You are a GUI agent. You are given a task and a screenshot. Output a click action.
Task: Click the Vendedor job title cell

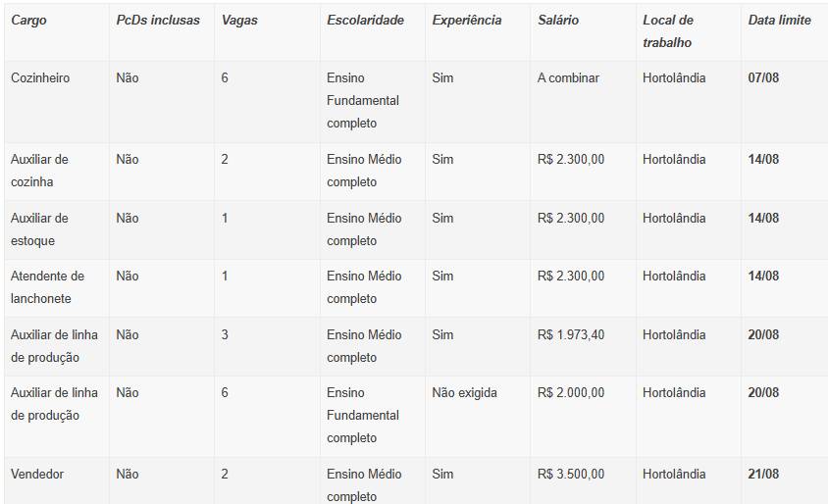point(37,474)
